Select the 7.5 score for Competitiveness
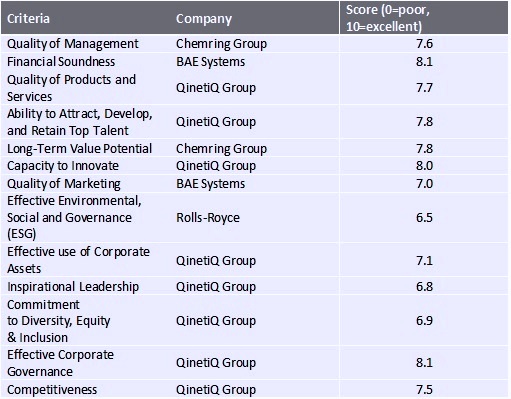This screenshot has width=511, height=399. pos(424,390)
